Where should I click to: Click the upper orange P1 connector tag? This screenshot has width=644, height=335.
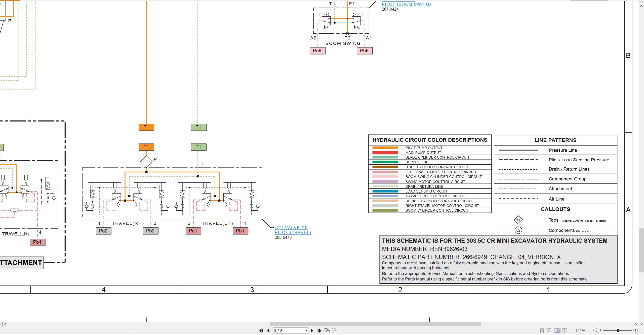click(x=146, y=127)
